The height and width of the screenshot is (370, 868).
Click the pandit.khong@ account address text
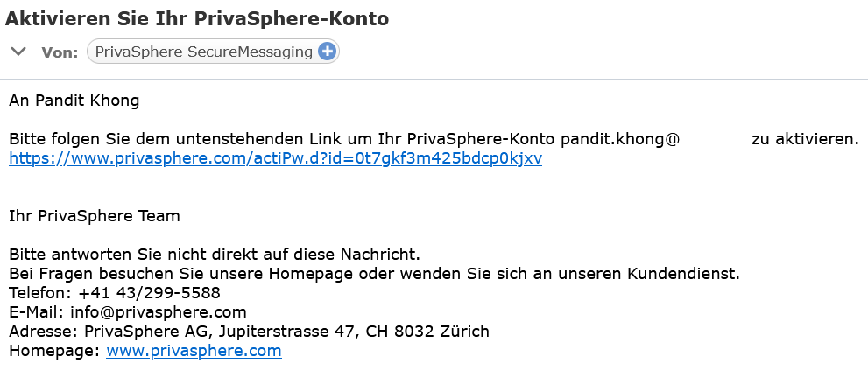pyautogui.click(x=620, y=139)
